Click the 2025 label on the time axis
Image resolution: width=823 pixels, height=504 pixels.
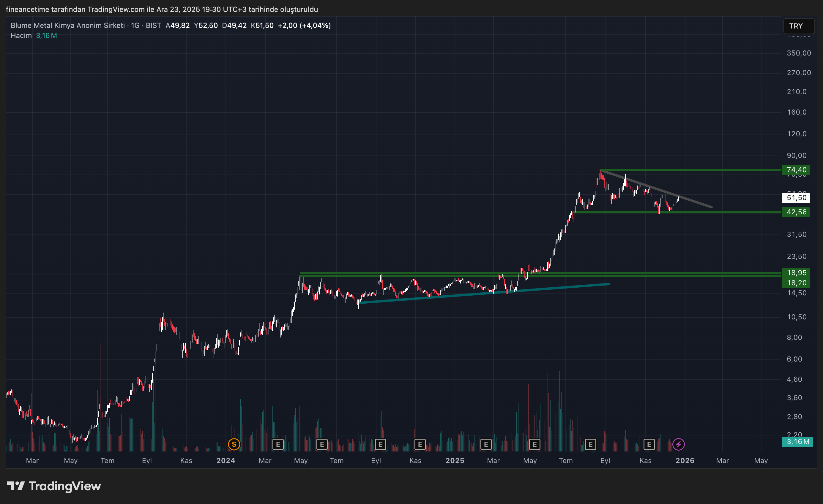click(455, 461)
